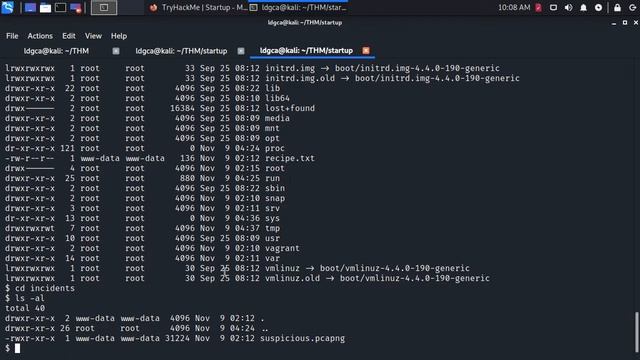Click the lib64 directory name
This screenshot has width=640, height=360.
point(278,98)
